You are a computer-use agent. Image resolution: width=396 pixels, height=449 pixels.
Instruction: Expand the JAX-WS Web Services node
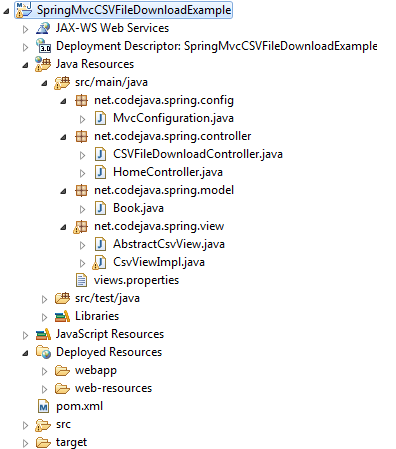coord(25,29)
